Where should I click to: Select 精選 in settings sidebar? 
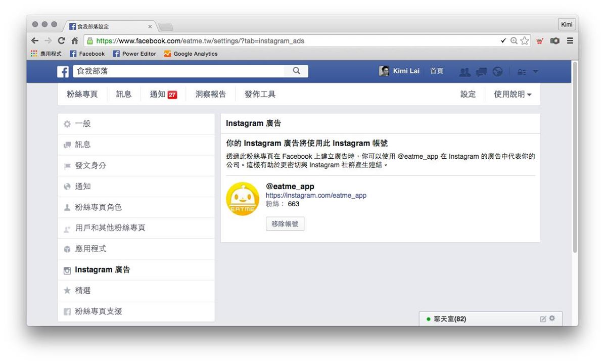pos(136,291)
